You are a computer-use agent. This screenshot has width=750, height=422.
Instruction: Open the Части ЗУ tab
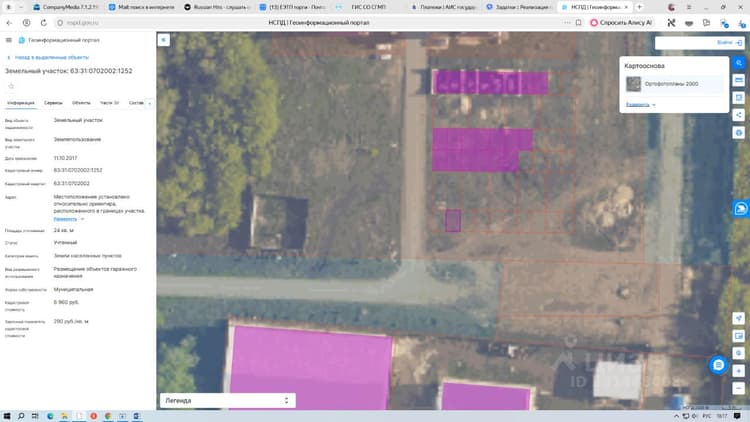(109, 103)
